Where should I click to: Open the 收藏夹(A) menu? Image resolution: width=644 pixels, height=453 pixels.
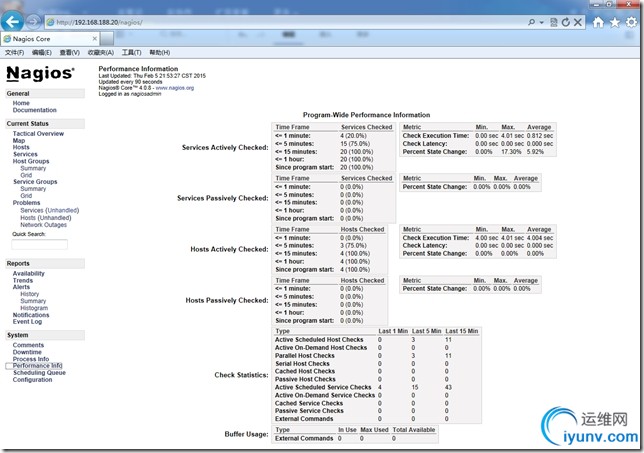(101, 53)
